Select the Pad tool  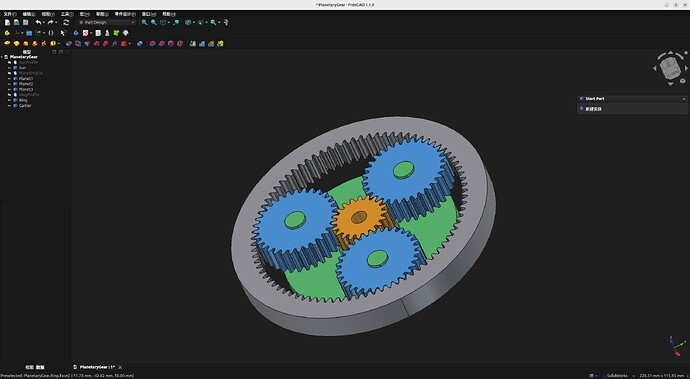[7, 44]
